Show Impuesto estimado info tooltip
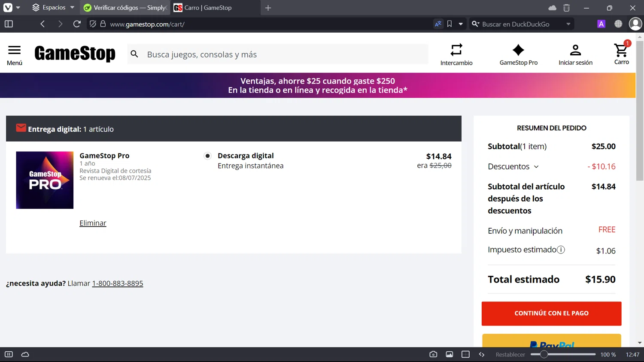 click(561, 250)
